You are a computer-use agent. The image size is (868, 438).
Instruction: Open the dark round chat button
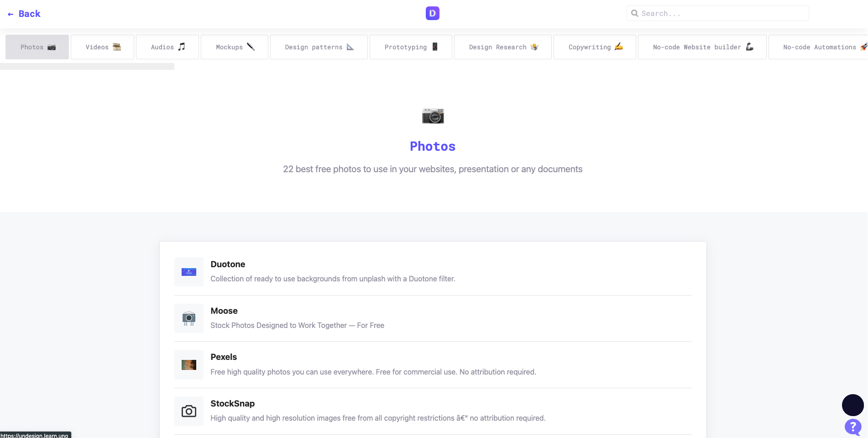[853, 405]
